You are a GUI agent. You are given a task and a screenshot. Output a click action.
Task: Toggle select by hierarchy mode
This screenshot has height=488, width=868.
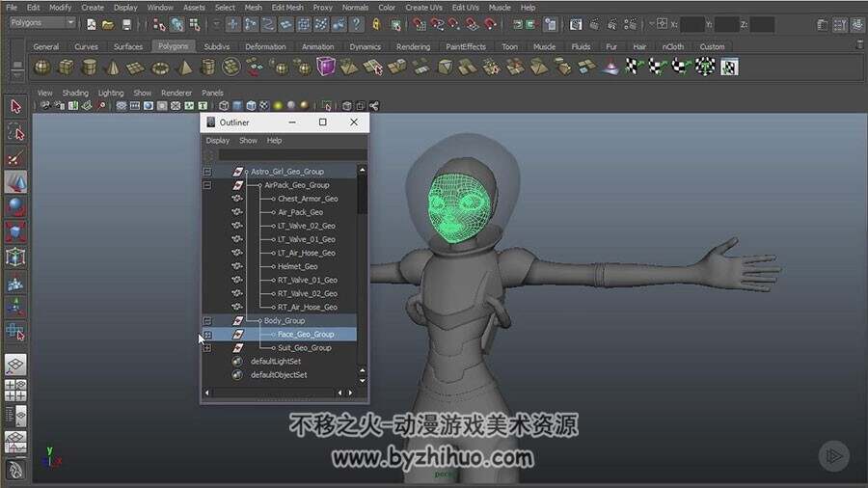159,24
